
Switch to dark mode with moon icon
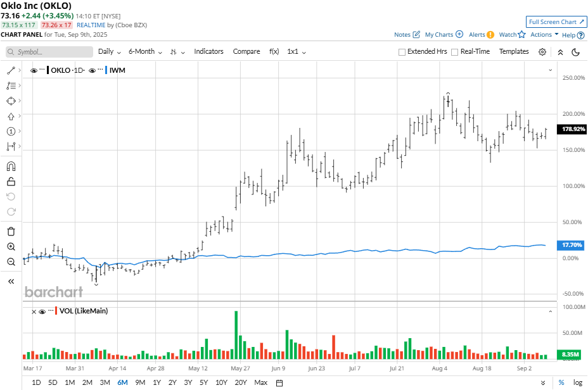tap(575, 52)
